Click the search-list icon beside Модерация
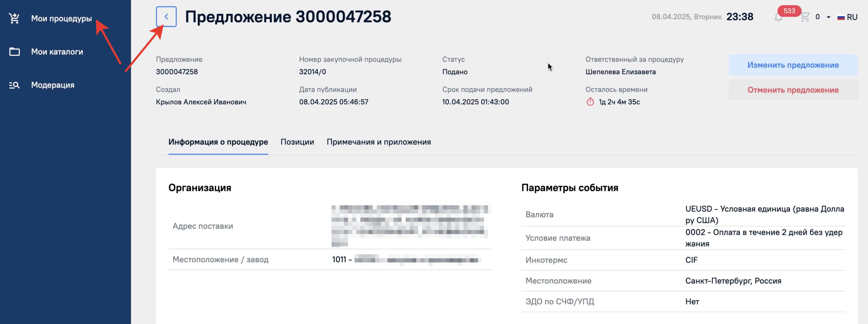Viewport: 868px width, 324px height. pos(14,85)
